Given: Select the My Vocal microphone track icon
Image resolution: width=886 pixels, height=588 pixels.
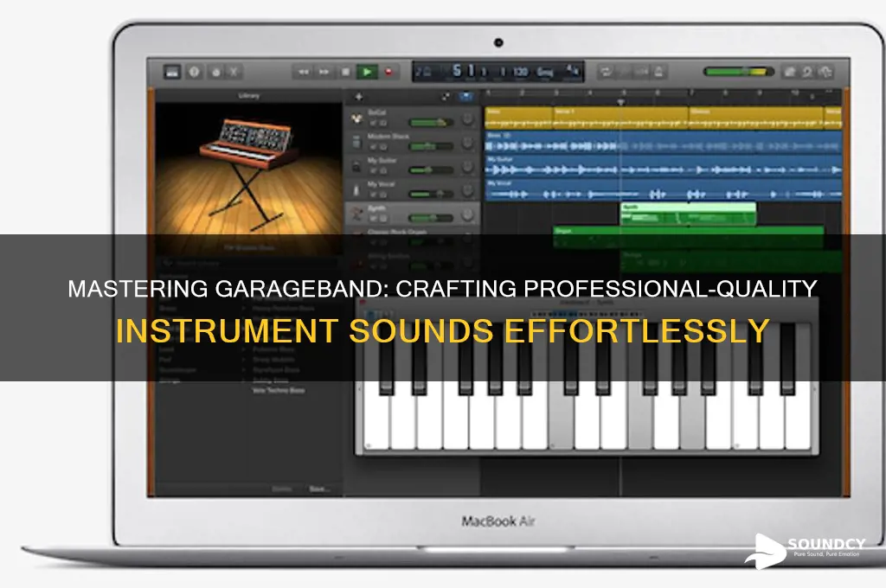Looking at the screenshot, I should (x=356, y=189).
